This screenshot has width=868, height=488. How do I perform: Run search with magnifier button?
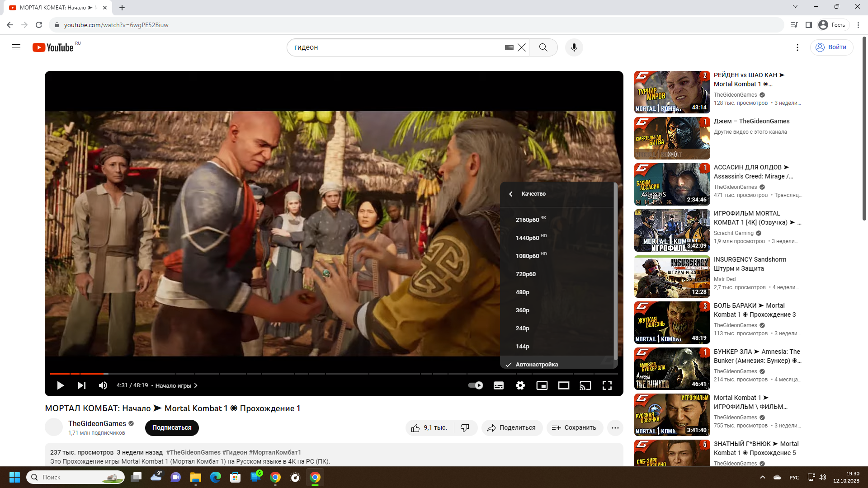click(543, 47)
